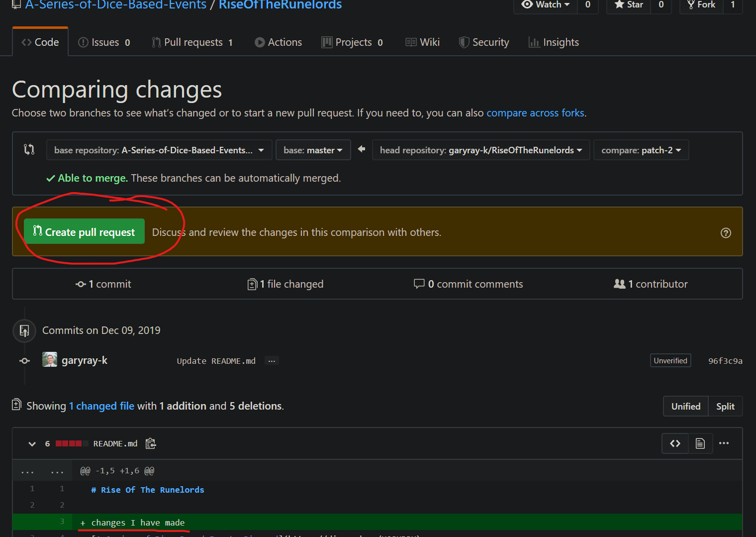Open the Pull requests tab
The height and width of the screenshot is (537, 756).
point(192,42)
